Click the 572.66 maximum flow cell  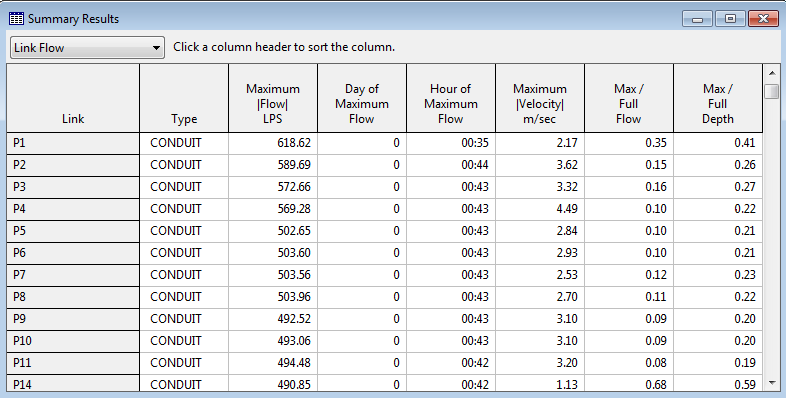pos(273,187)
